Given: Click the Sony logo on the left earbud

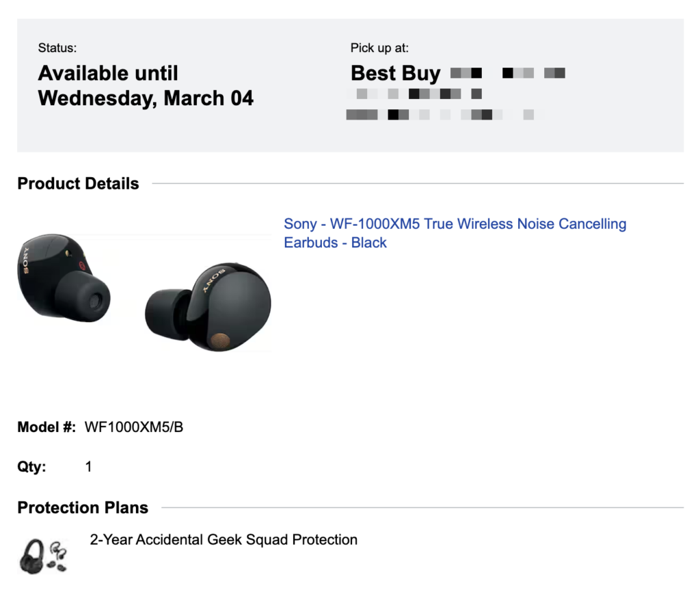Looking at the screenshot, I should tap(26, 262).
